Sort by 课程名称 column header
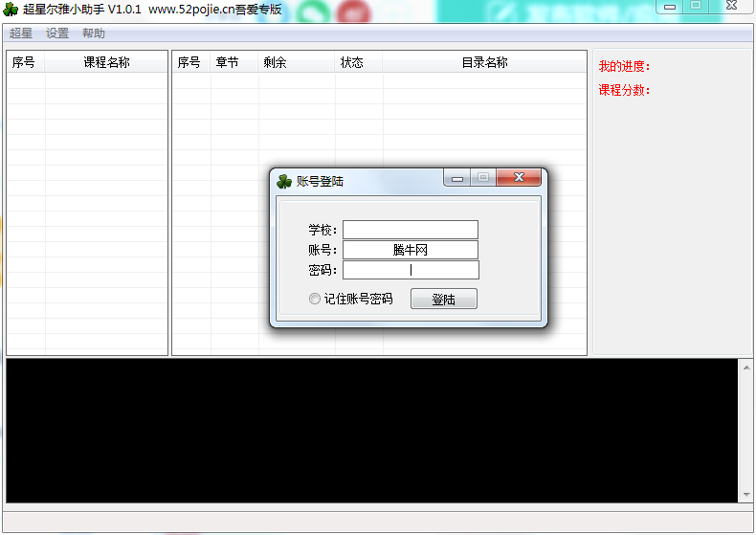756x535 pixels. (x=106, y=62)
